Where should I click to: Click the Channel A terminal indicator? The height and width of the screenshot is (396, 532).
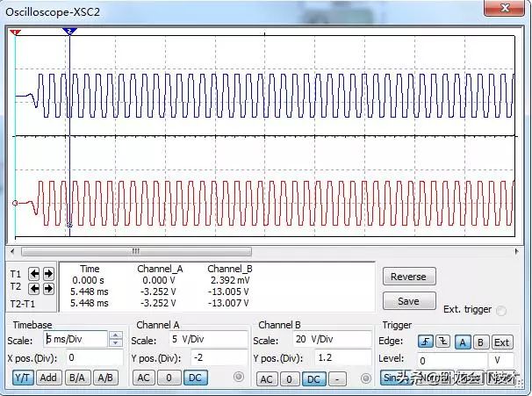click(x=239, y=377)
